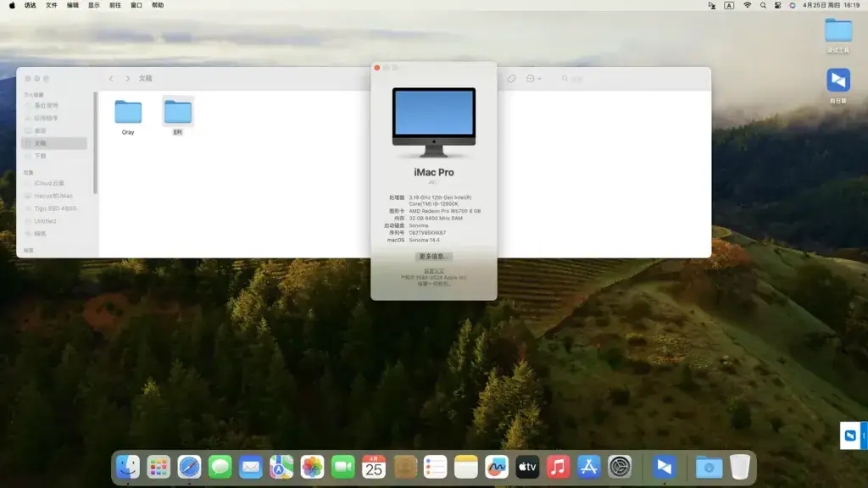The width and height of the screenshot is (868, 488).
Task: Launch Freeform from the Dock
Action: coord(497,467)
